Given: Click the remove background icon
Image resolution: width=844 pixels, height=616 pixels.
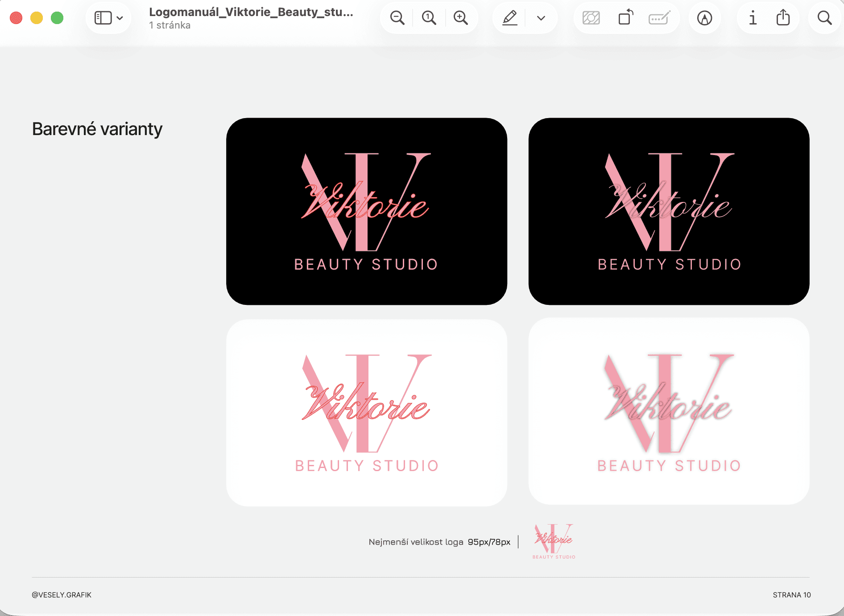Looking at the screenshot, I should tap(591, 18).
